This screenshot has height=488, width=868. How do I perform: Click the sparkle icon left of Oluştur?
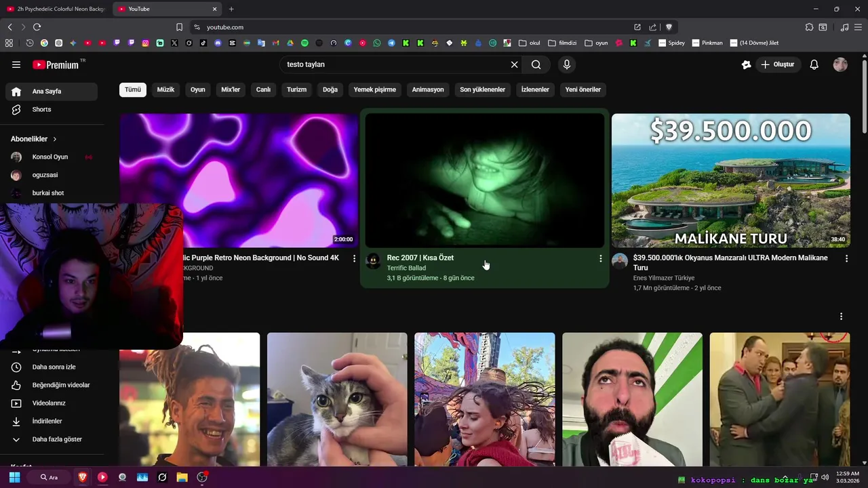coord(746,64)
